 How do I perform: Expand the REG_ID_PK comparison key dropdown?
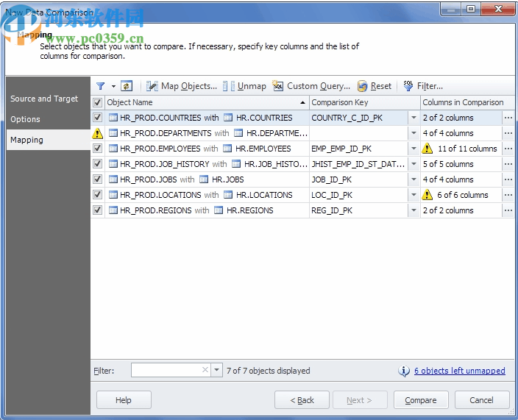click(x=414, y=210)
